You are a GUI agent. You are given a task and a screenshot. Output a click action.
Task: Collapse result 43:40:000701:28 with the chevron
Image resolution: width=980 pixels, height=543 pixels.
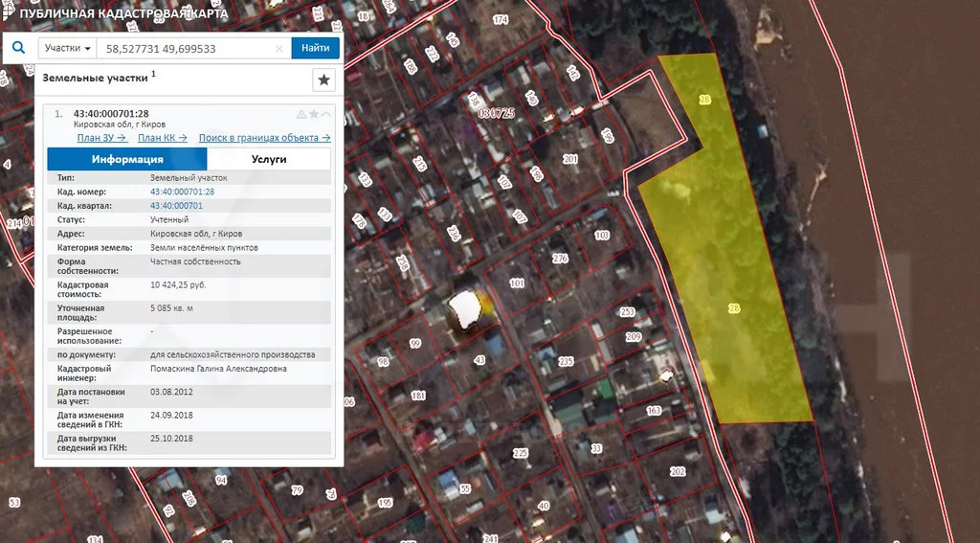[325, 114]
